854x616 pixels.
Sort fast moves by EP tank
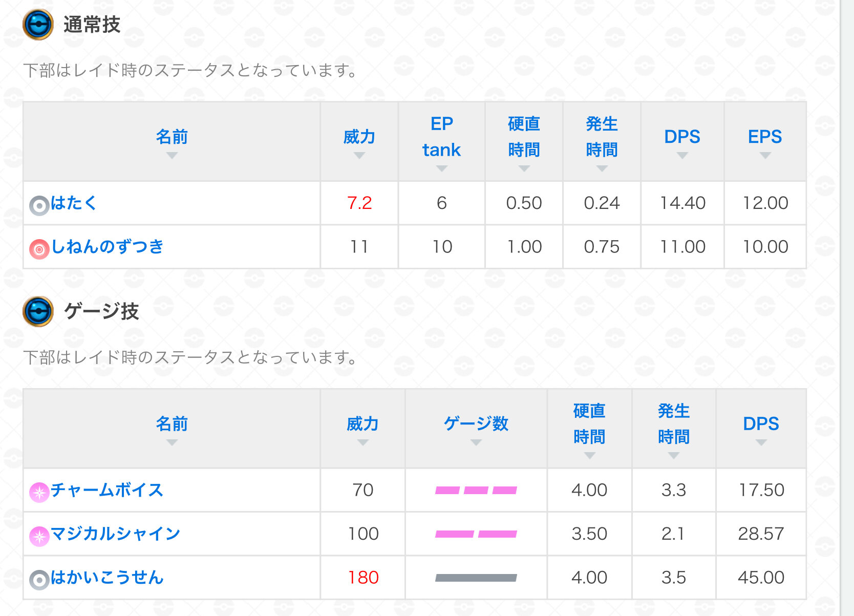[441, 142]
